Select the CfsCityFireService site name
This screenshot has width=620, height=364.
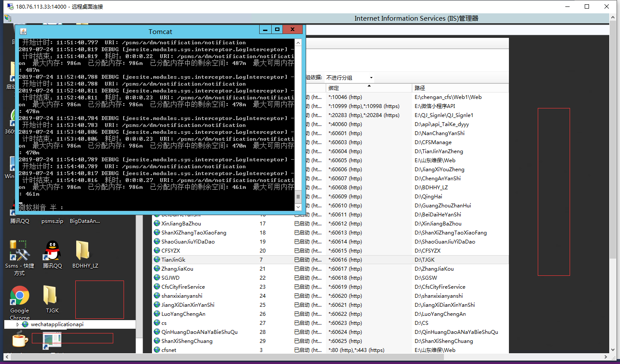click(183, 287)
